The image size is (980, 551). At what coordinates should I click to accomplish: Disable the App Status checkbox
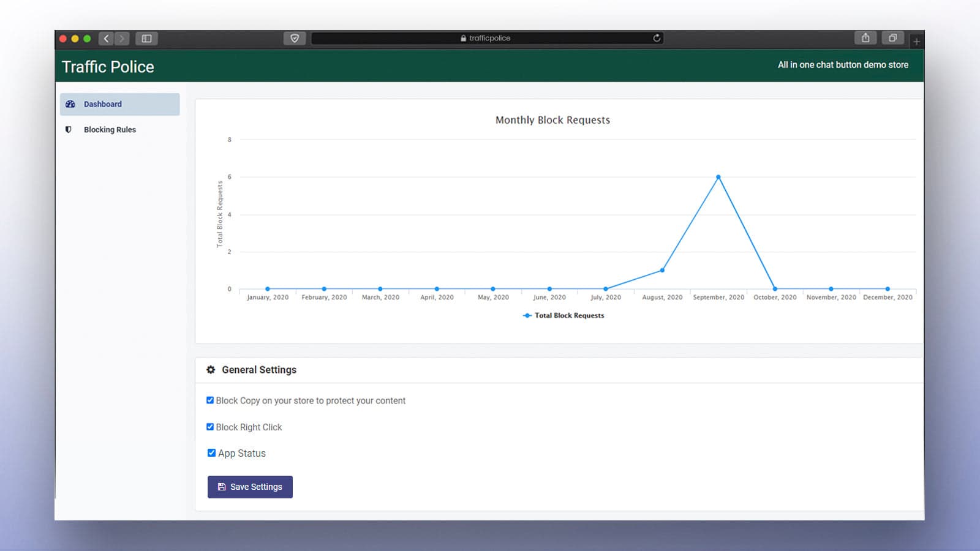pos(211,453)
